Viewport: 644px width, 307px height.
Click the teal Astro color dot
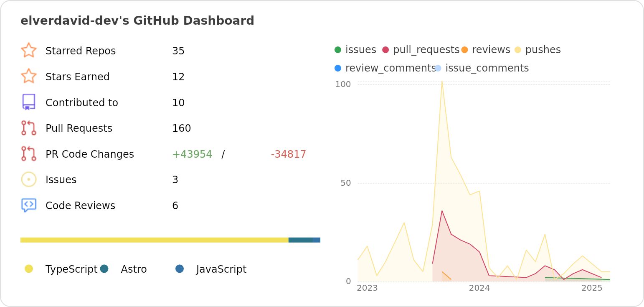click(x=104, y=269)
